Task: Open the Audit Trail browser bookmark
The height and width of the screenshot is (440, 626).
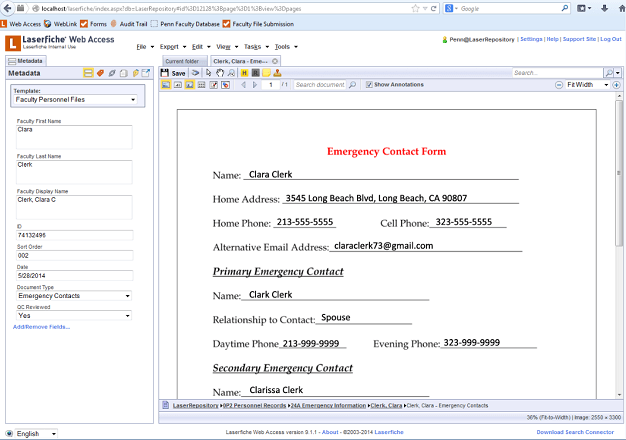Action: point(129,24)
